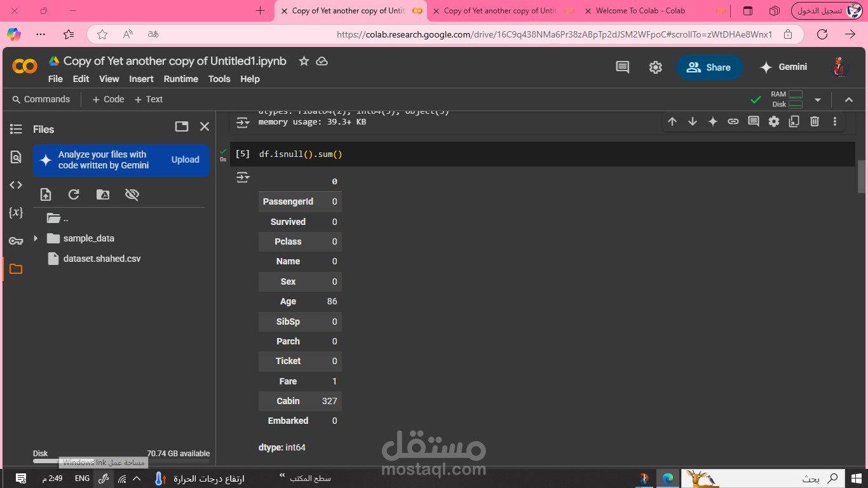Open Colab settings gear icon
Screen dimensions: 868x488
(x=656, y=67)
